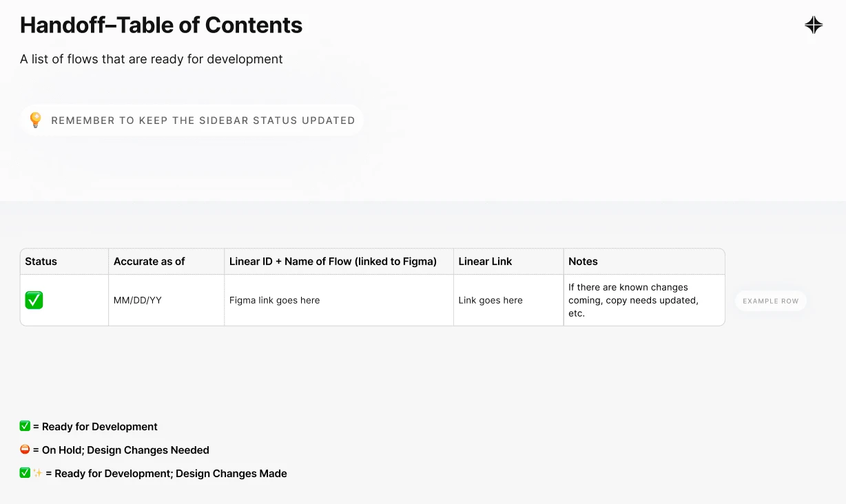846x504 pixels.
Task: Open the 'Link goes here' cell
Action: 491,300
